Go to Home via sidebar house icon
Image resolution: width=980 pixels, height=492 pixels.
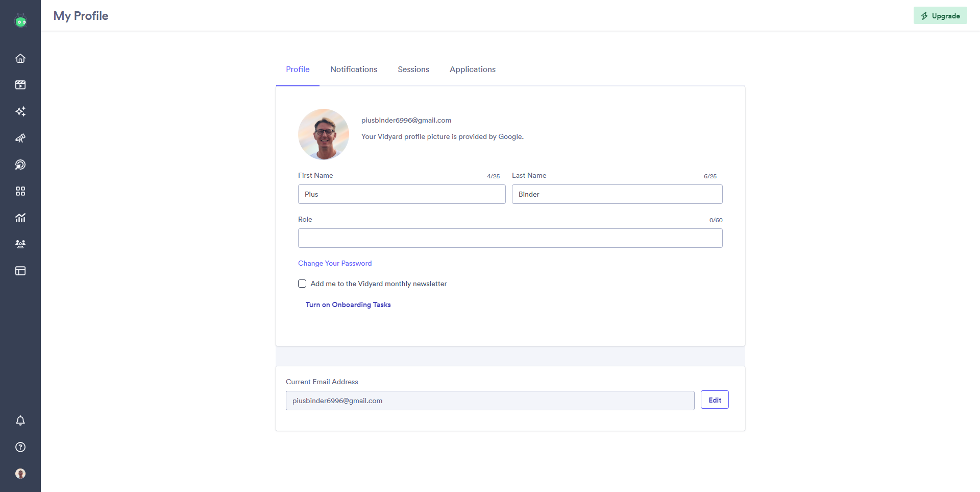tap(20, 58)
